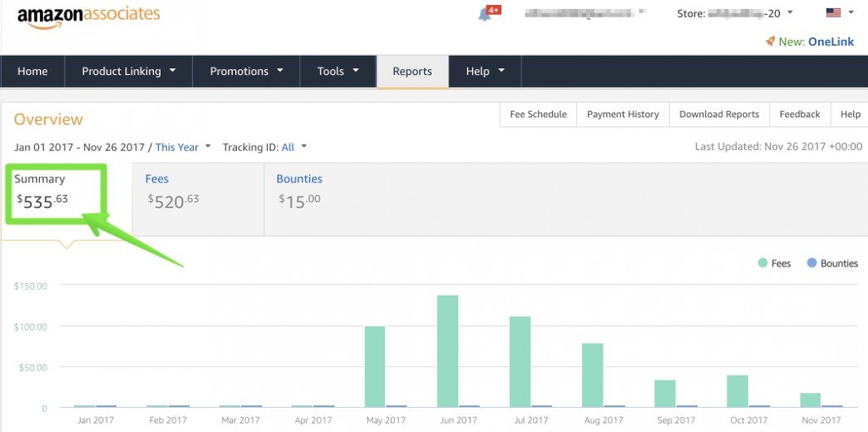The image size is (868, 432).
Task: Click the Jun 2017 fees bar
Action: click(447, 351)
